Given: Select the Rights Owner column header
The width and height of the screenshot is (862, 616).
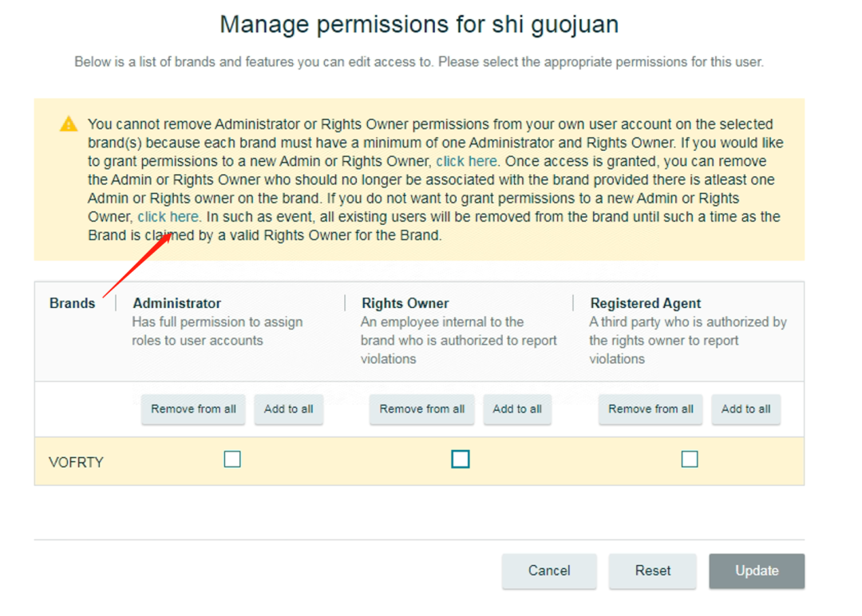Looking at the screenshot, I should [x=405, y=303].
